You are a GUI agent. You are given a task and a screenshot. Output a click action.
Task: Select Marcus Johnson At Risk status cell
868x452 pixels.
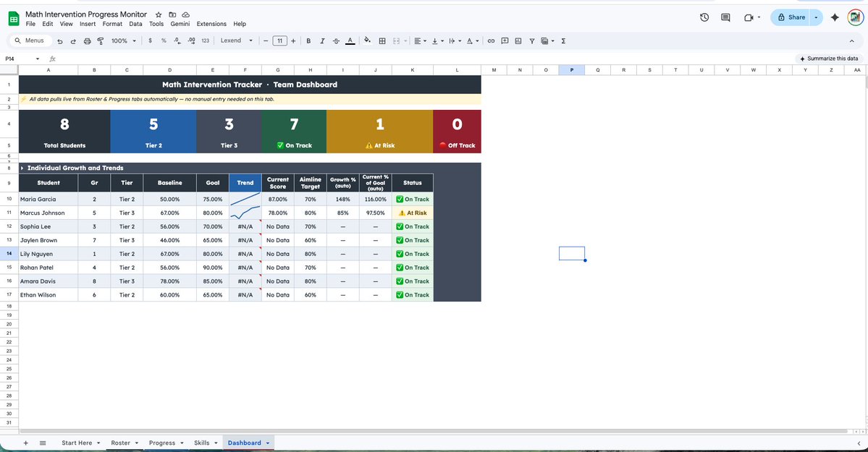pyautogui.click(x=413, y=213)
